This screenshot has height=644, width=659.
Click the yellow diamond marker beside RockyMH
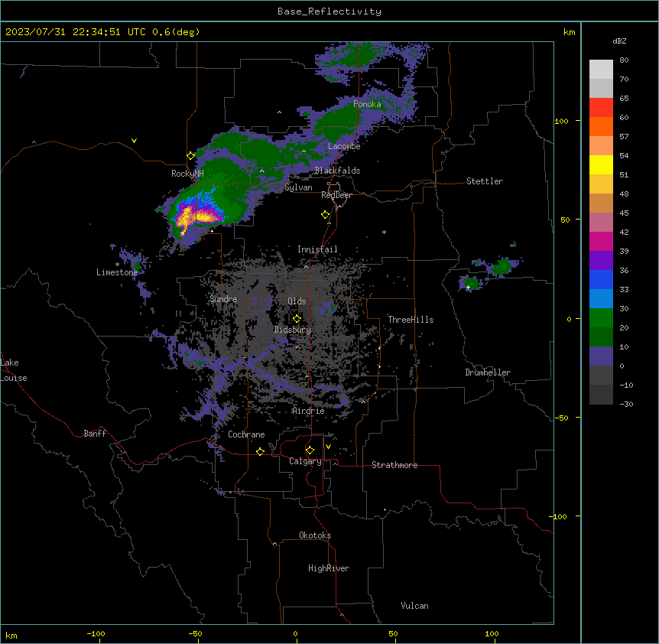coord(191,156)
